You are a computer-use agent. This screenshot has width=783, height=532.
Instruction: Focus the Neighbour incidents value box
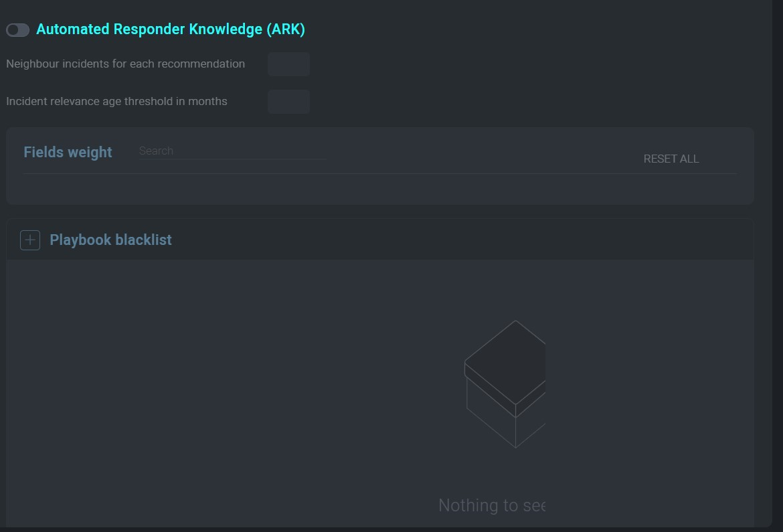pos(288,64)
